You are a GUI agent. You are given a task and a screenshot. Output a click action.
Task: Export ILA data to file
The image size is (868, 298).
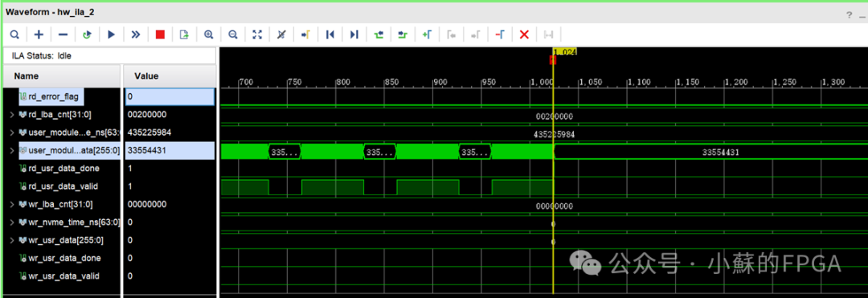coord(184,35)
